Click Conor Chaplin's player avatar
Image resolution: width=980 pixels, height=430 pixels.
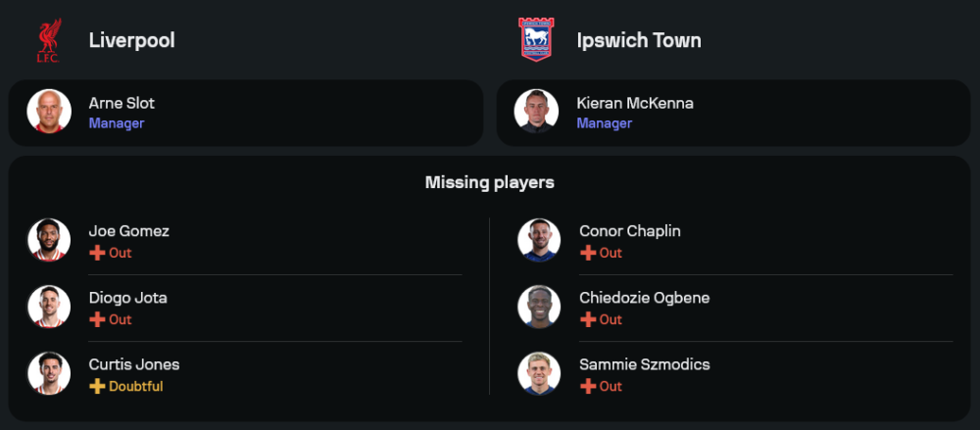pos(539,240)
